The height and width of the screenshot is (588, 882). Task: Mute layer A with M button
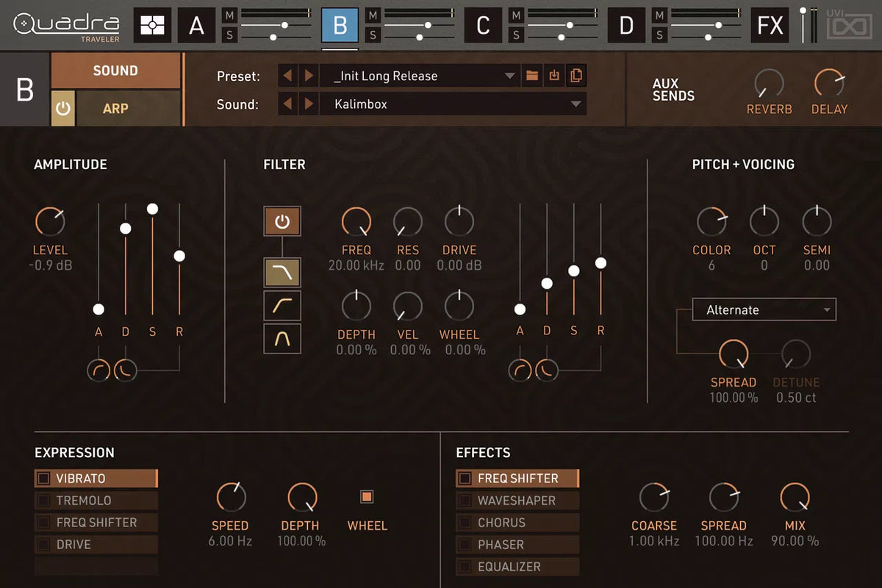(230, 15)
